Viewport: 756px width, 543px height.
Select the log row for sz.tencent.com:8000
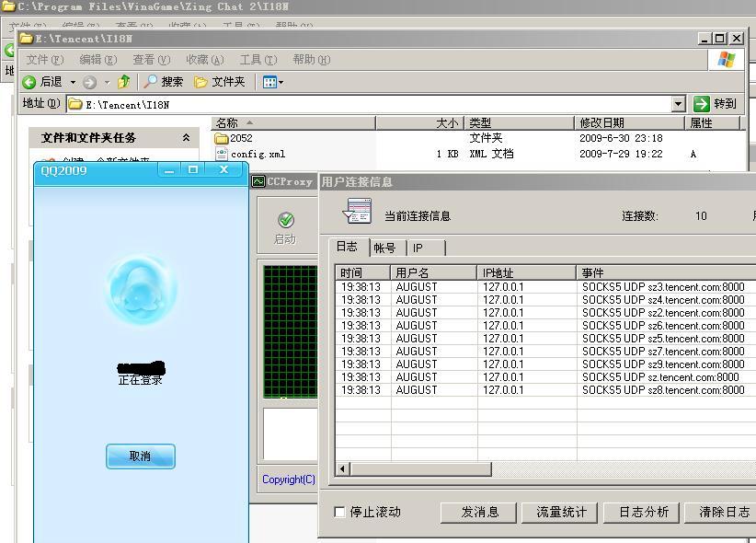click(x=545, y=377)
